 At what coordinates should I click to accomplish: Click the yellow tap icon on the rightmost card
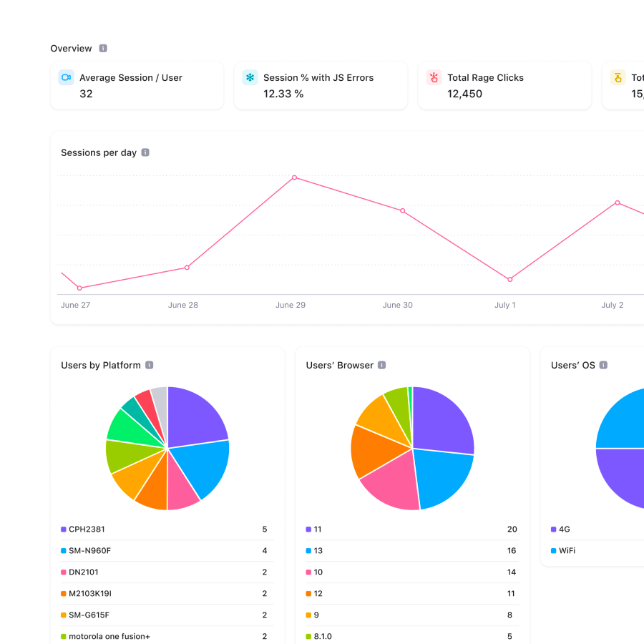click(x=618, y=77)
